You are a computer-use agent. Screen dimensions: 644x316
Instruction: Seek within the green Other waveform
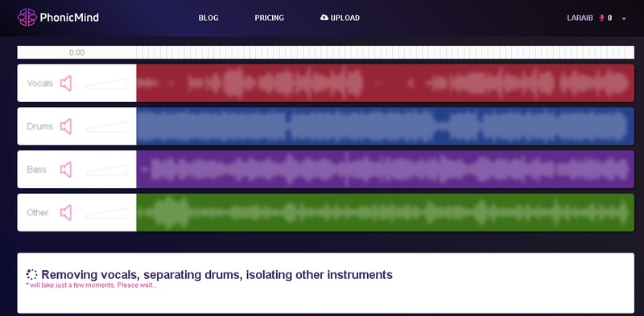pos(386,212)
